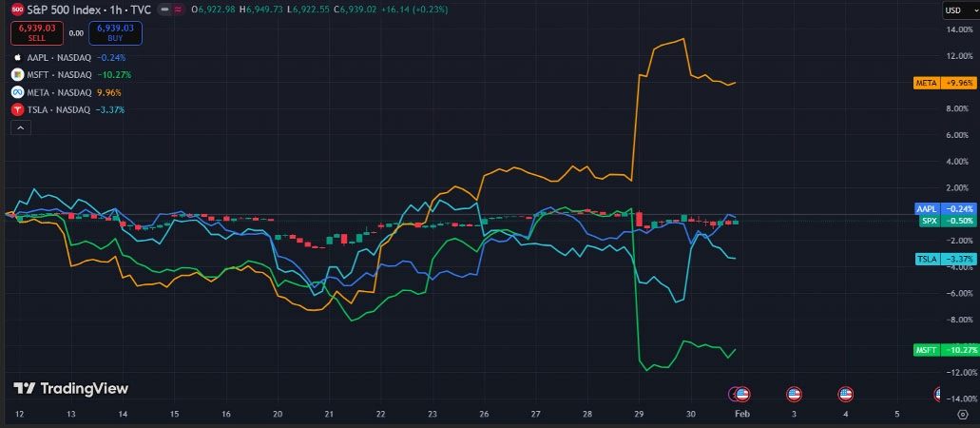Open chart settings hexagon gear icon

[963, 415]
